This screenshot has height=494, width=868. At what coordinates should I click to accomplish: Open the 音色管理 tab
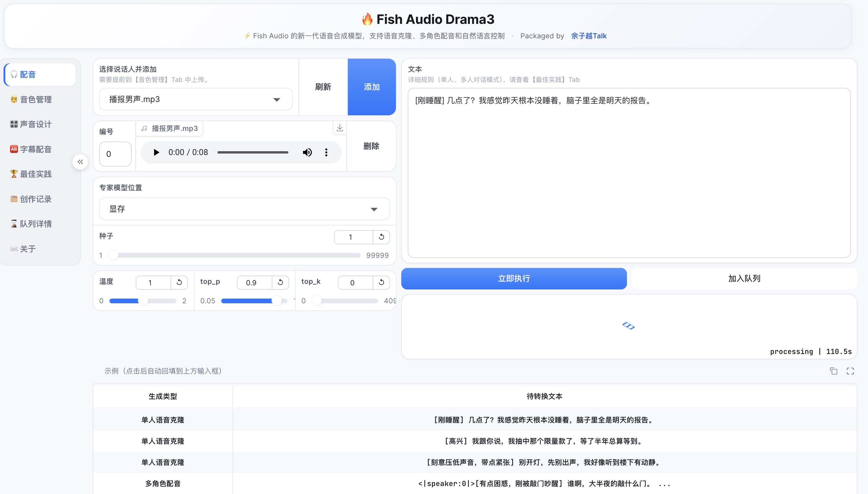point(40,99)
